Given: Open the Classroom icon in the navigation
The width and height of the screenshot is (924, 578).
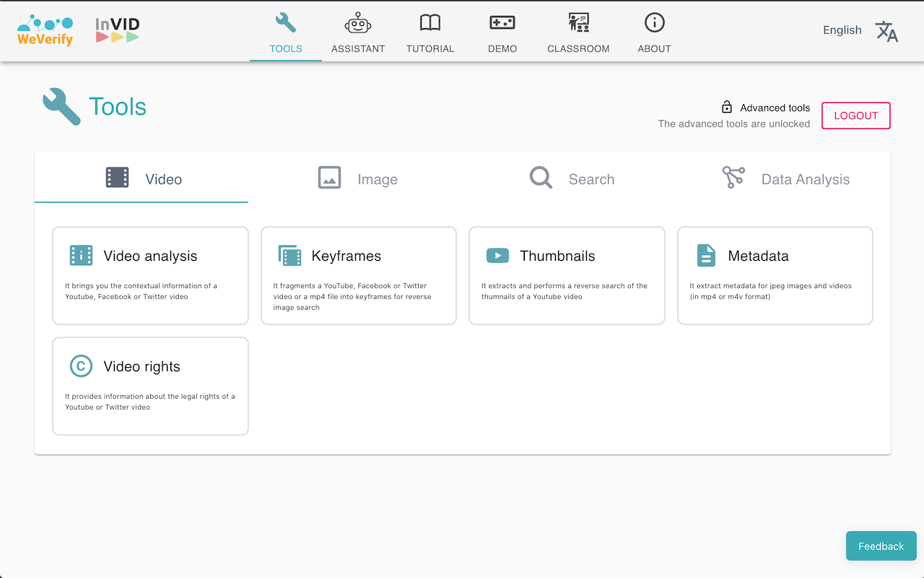Looking at the screenshot, I should pos(578,22).
